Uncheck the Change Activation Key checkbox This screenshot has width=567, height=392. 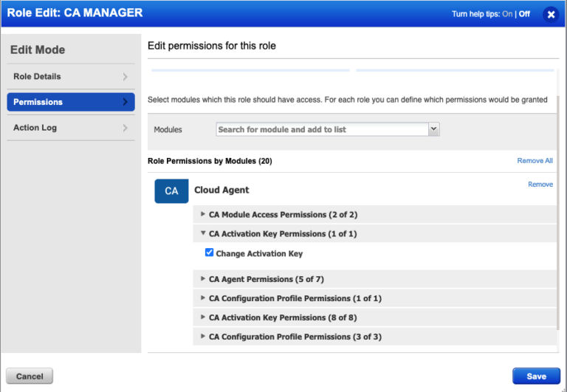tap(209, 252)
